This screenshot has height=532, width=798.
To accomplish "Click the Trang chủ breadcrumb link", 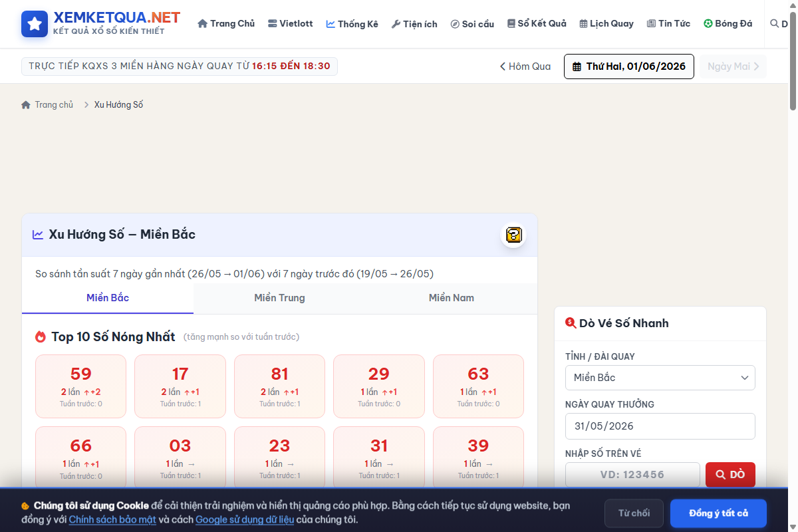I will (x=54, y=104).
